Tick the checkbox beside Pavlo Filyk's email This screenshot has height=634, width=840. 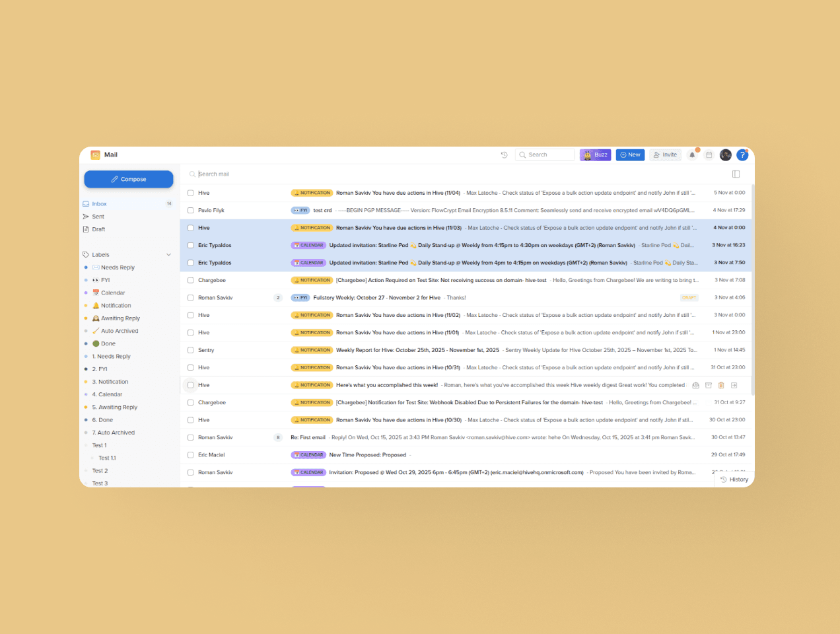190,210
